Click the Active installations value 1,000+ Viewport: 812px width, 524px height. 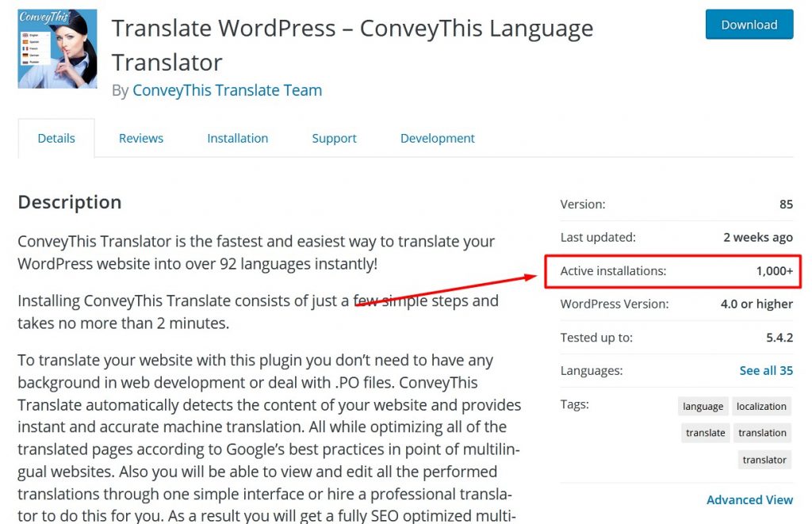[x=774, y=271]
